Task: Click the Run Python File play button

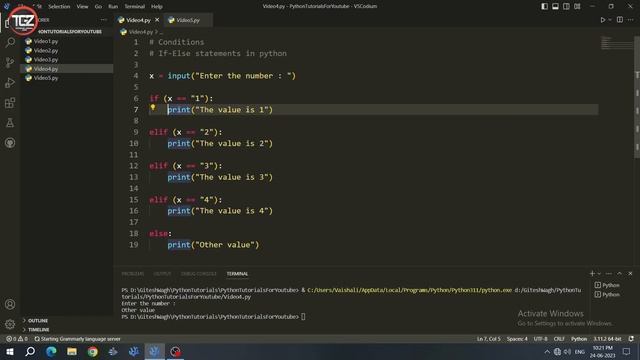Action: (602, 20)
